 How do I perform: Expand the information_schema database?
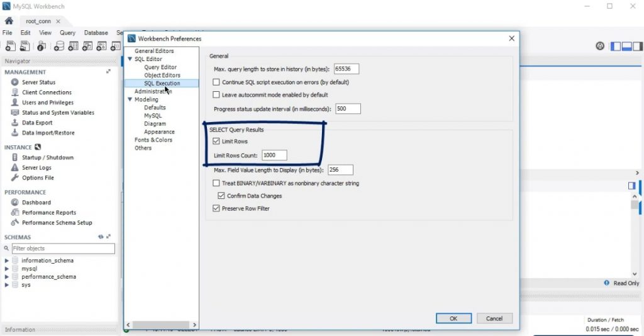(7, 260)
